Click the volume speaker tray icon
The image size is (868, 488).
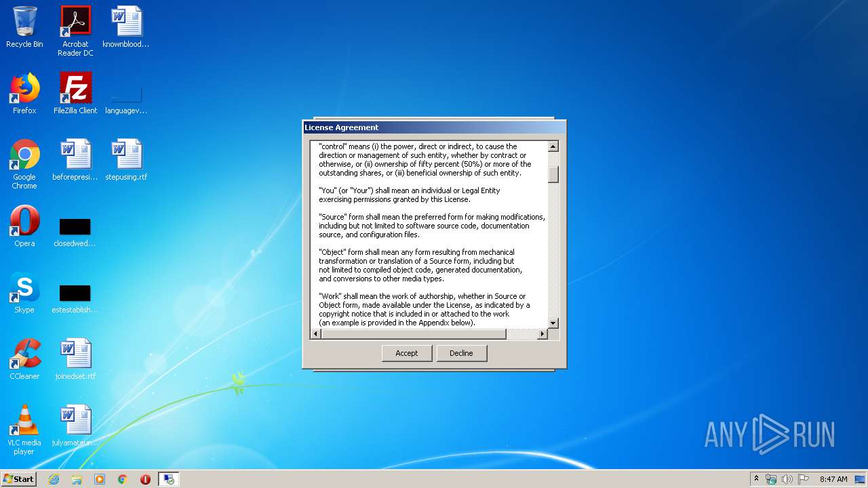pos(787,479)
